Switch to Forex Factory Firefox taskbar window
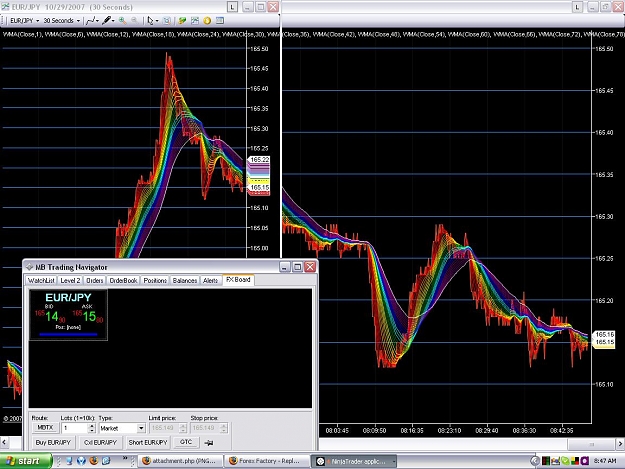Screen dimensions: 625x469 pyautogui.click(x=266, y=461)
